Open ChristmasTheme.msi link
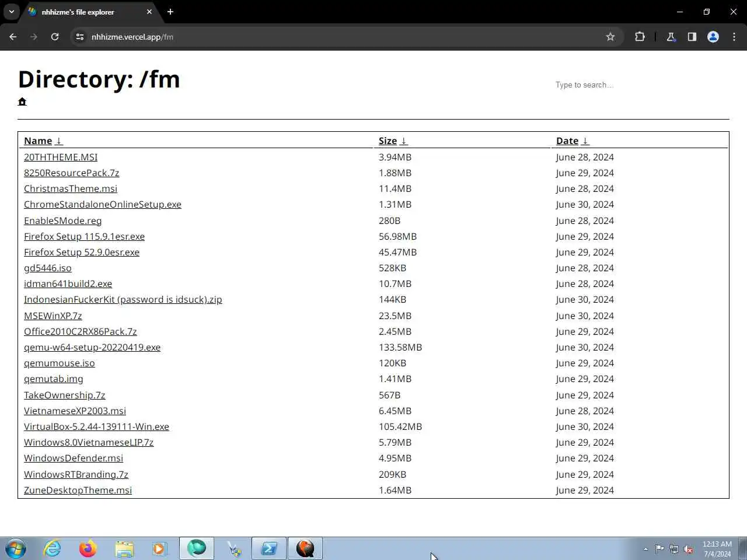The width and height of the screenshot is (747, 560). tap(71, 188)
